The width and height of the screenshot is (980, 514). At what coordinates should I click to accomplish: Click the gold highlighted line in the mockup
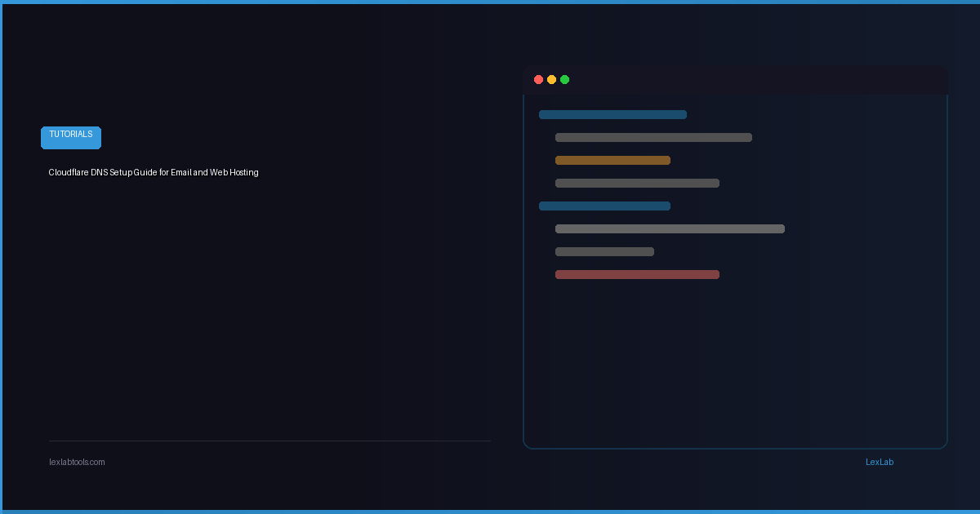pyautogui.click(x=612, y=160)
